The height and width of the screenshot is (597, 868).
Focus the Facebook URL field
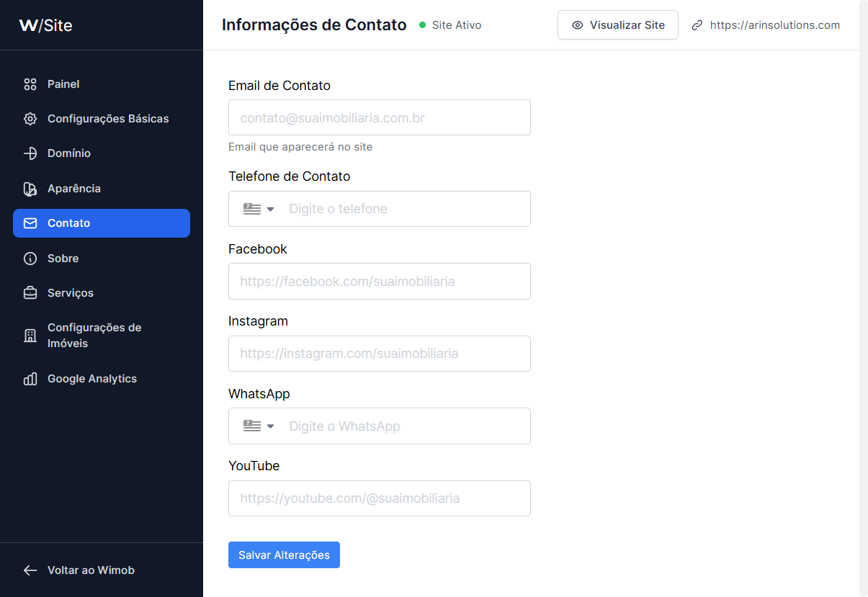(x=380, y=281)
